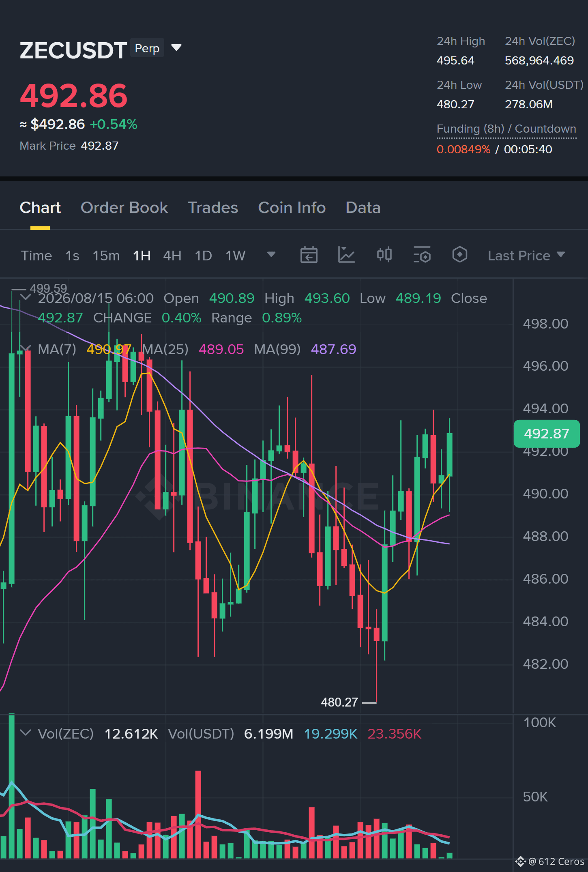Select the 1s time interval
Image resolution: width=588 pixels, height=872 pixels.
[x=72, y=256]
